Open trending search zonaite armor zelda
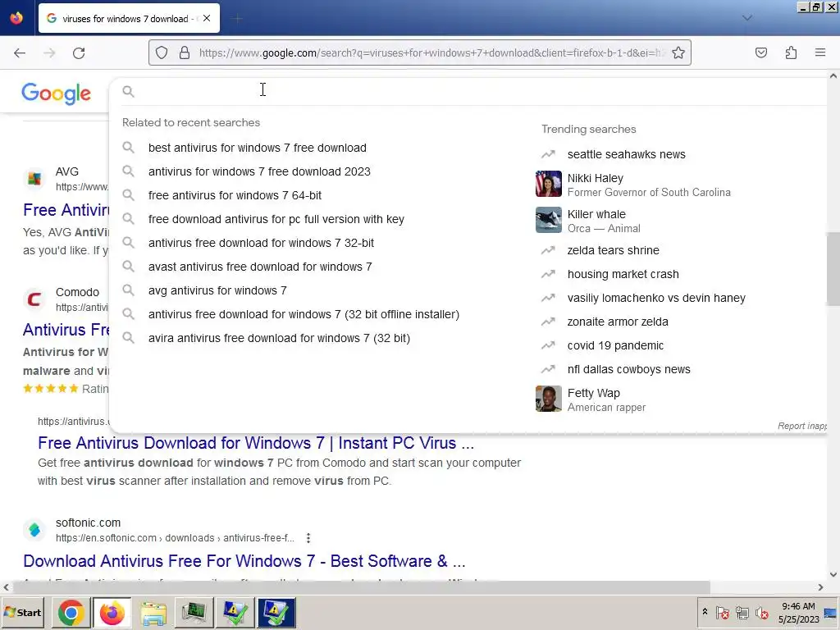 [x=618, y=322]
